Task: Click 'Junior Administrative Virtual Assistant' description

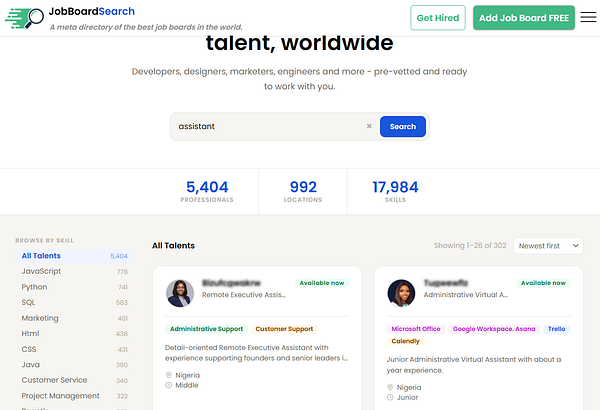Action: click(x=474, y=364)
